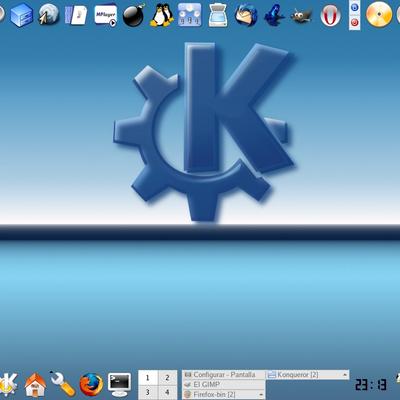
Task: Launch Firefox from the bottom panel
Action: [91, 385]
